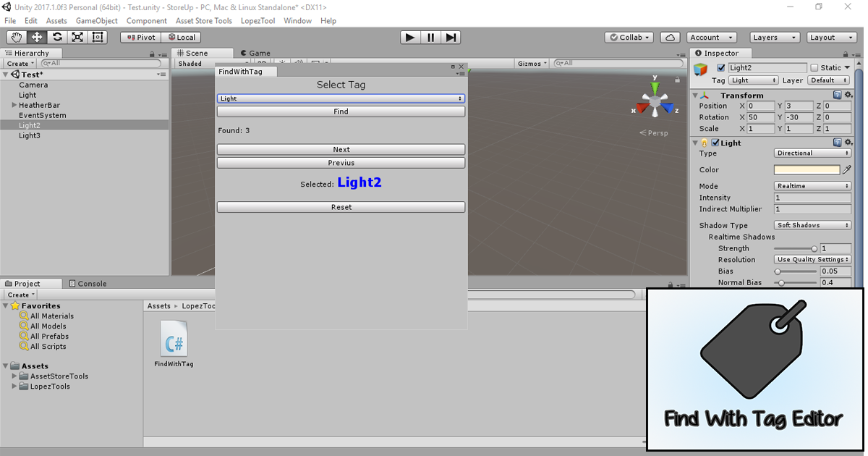Select the Rect transform tool
The width and height of the screenshot is (868, 456).
point(98,37)
